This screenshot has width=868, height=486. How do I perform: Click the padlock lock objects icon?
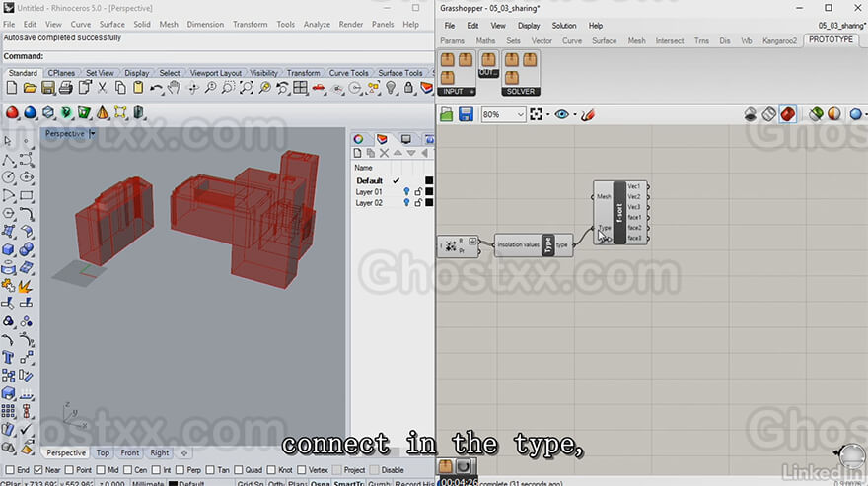(x=408, y=88)
